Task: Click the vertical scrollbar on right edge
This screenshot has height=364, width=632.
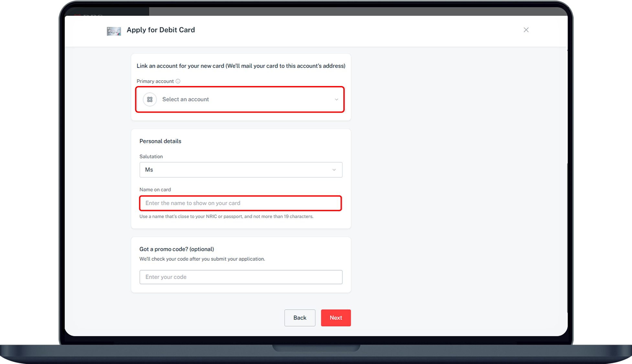Action: 568,238
